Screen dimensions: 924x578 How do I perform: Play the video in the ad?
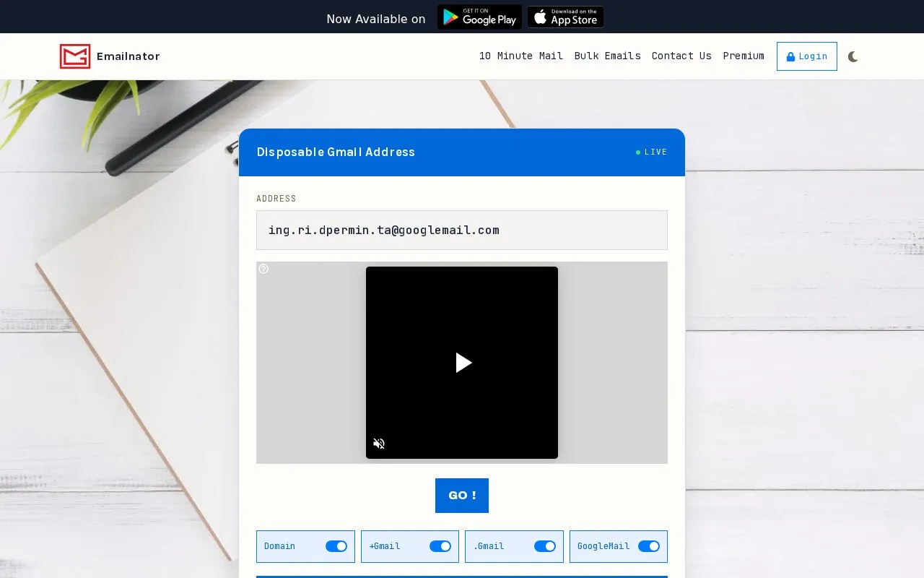(463, 363)
